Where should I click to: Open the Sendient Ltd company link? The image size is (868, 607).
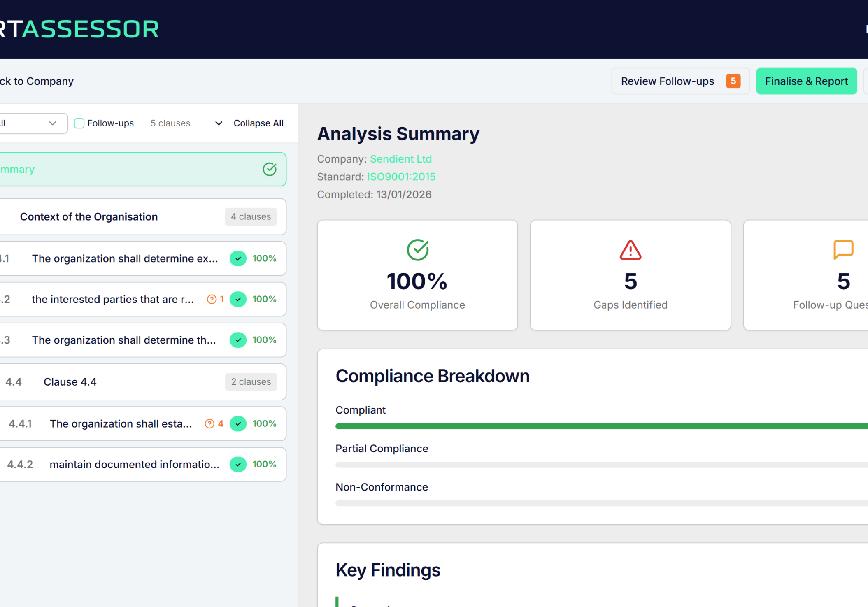click(x=400, y=159)
